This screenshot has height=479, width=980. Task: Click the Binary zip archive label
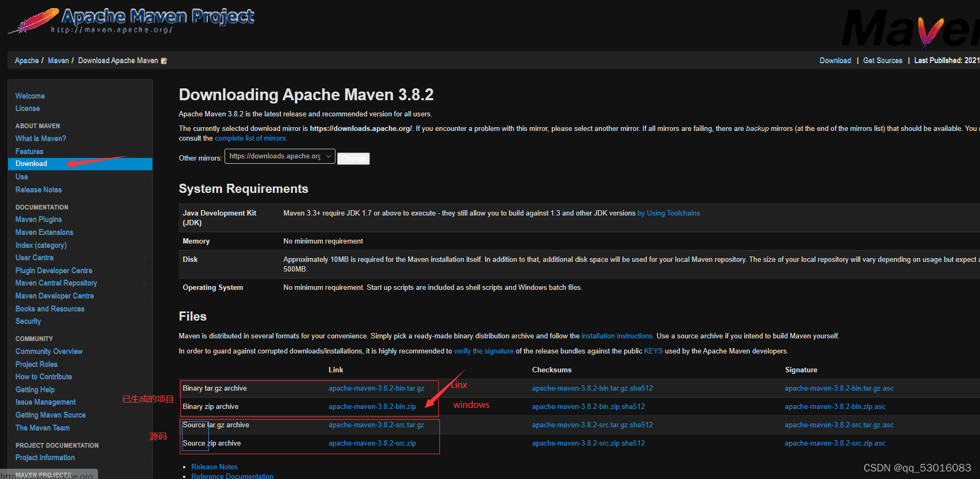211,407
